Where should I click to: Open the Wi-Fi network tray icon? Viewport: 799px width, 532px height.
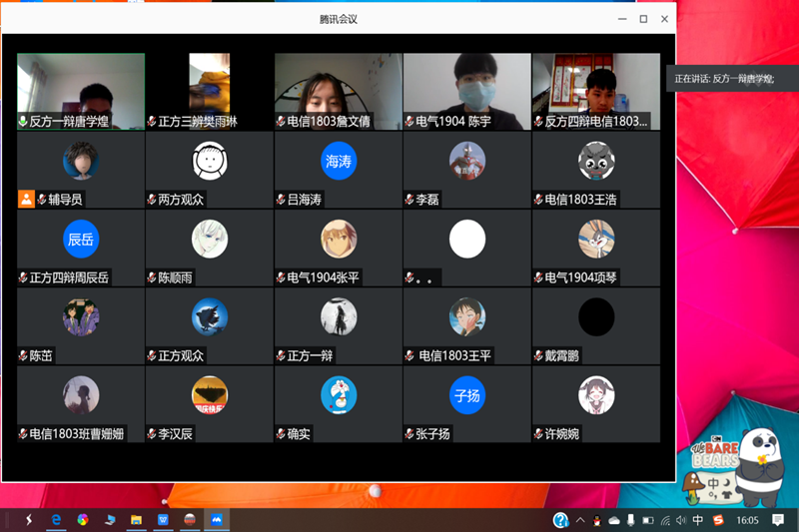pos(665,520)
